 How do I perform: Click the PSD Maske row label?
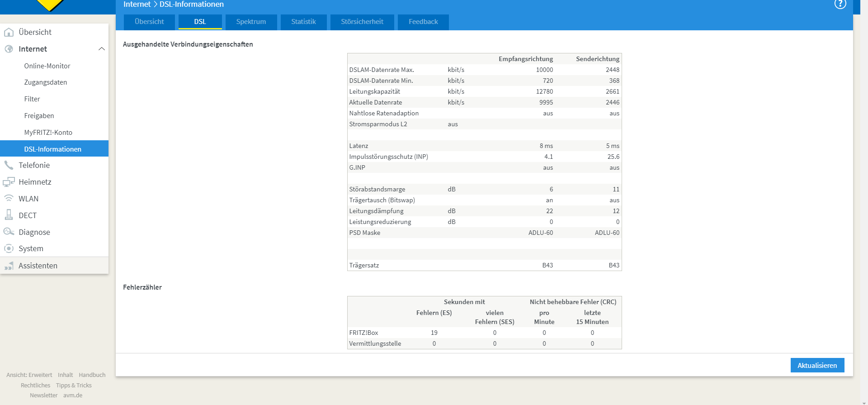coord(364,233)
